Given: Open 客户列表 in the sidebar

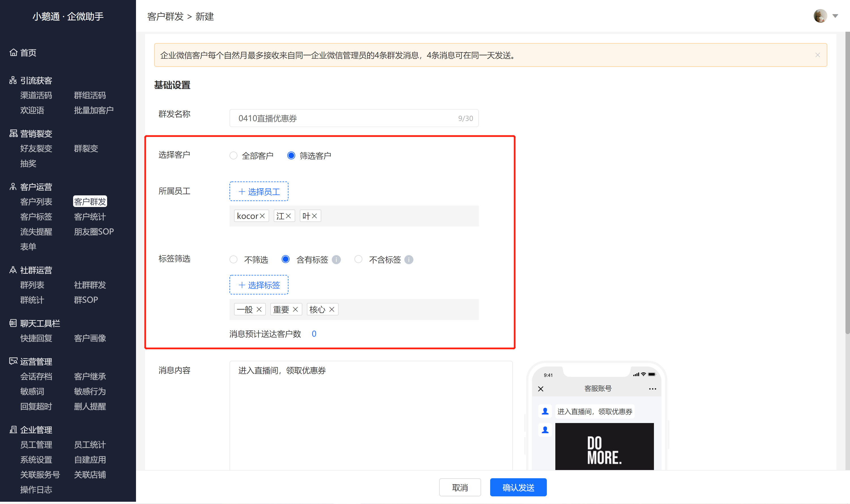Looking at the screenshot, I should click(x=36, y=202).
